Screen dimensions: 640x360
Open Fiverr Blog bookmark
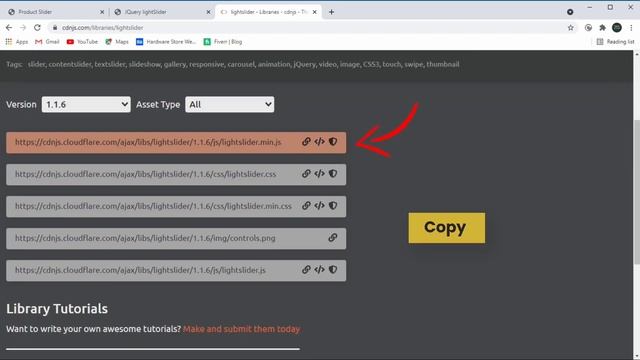[x=223, y=42]
